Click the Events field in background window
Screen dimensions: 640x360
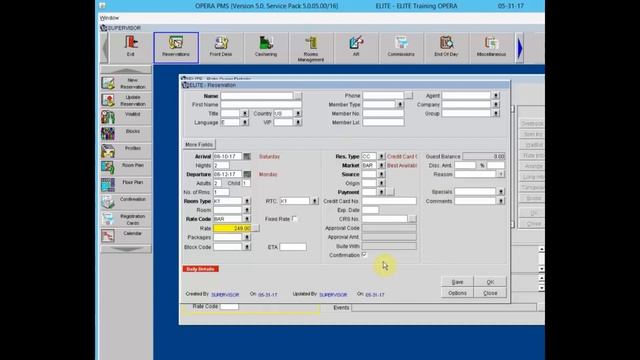[x=444, y=308]
